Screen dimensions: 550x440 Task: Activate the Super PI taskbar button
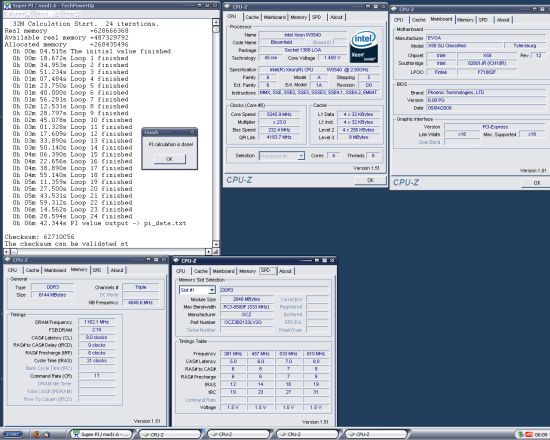pos(102,434)
